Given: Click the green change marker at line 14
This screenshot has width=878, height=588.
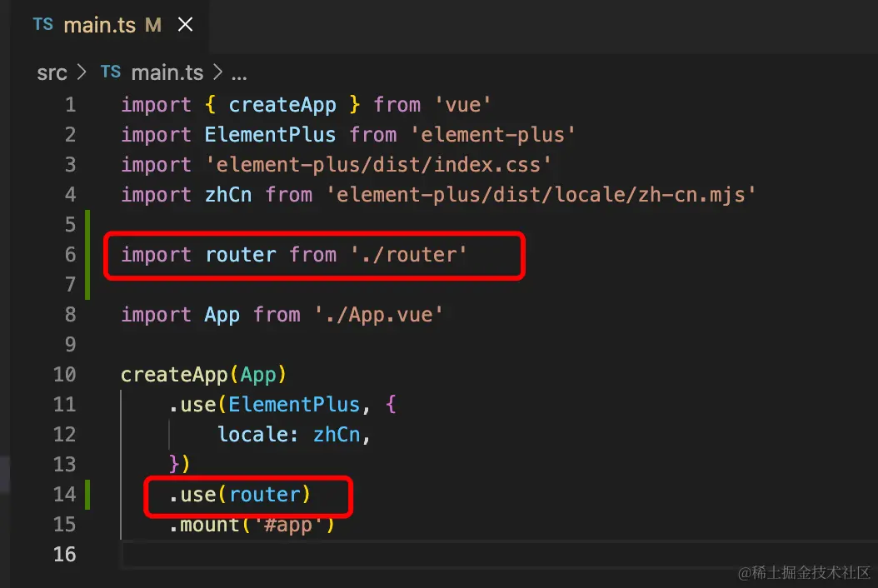Looking at the screenshot, I should 87,495.
